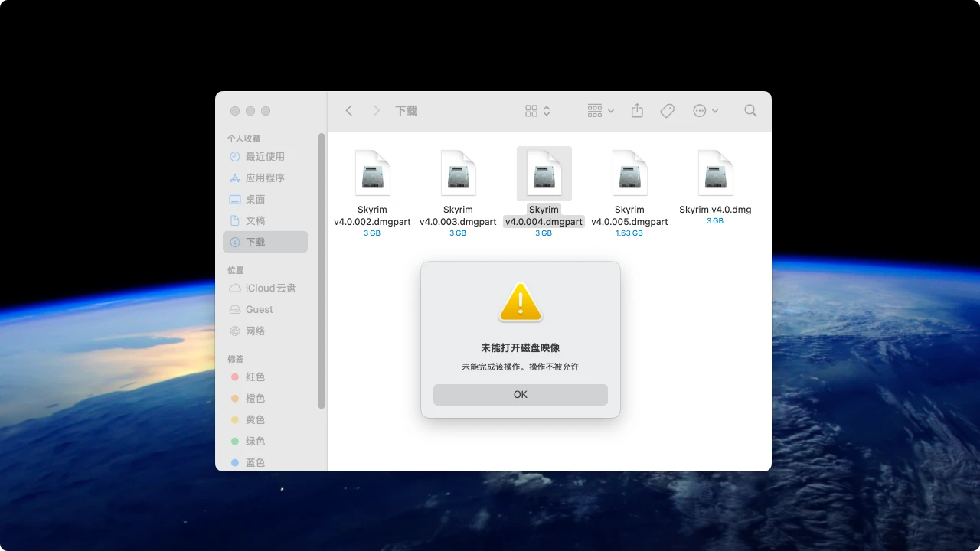Select Skyrim v4.0.002.dmgpart file icon
980x551 pixels.
click(373, 173)
